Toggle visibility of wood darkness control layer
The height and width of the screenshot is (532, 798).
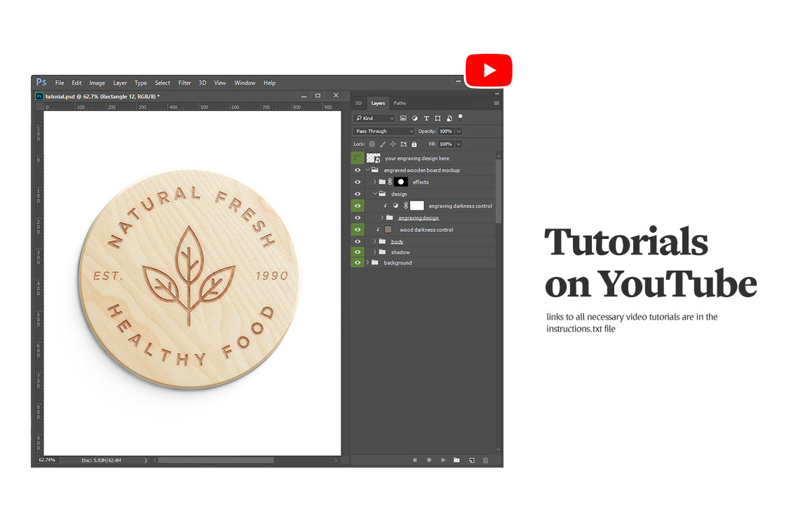click(x=358, y=230)
